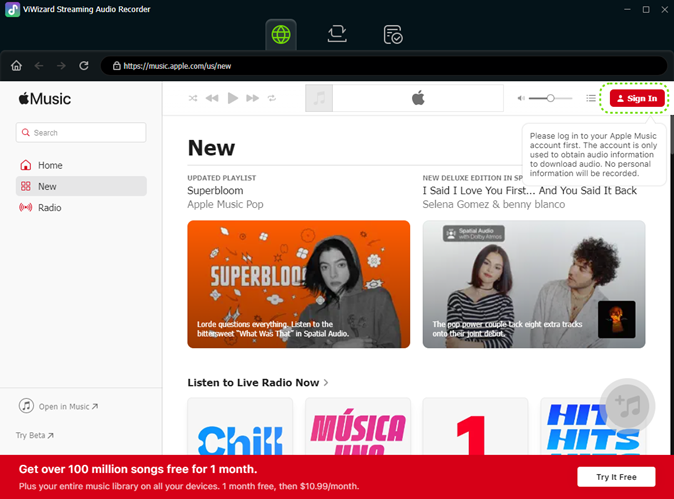This screenshot has width=674, height=499.
Task: Go back with the left arrow
Action: 39,65
